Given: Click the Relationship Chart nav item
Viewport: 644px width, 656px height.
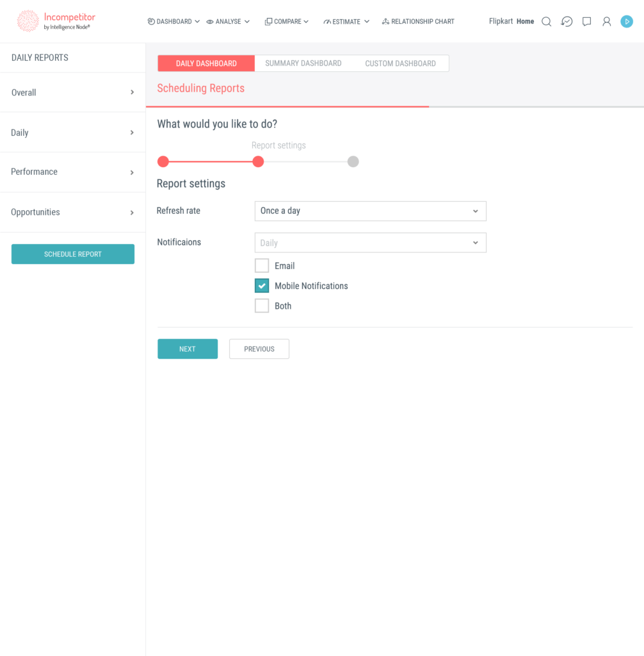Looking at the screenshot, I should point(418,21).
